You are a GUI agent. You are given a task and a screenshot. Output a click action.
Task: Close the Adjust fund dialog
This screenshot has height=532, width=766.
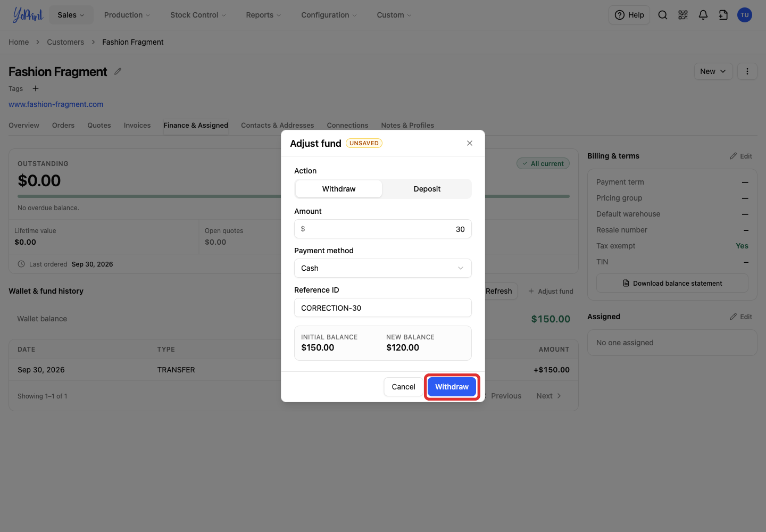[470, 143]
